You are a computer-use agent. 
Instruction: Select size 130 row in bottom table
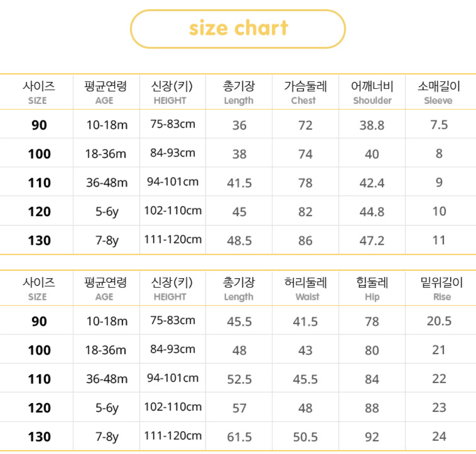click(39, 437)
